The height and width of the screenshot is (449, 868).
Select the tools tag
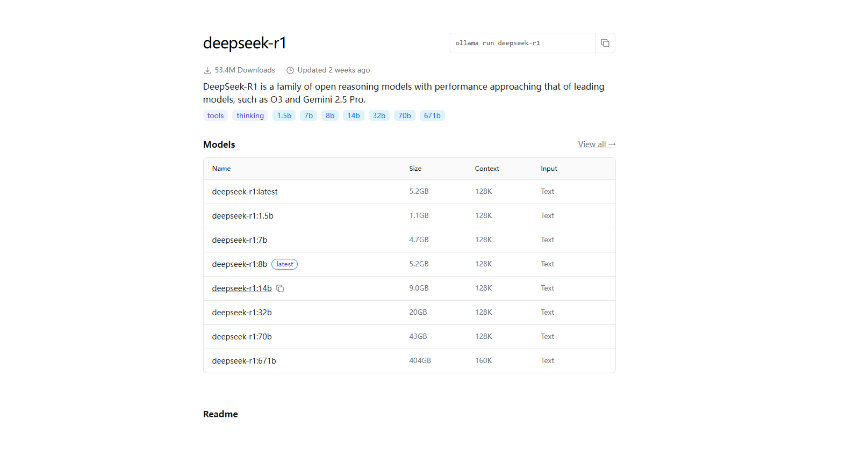(216, 115)
